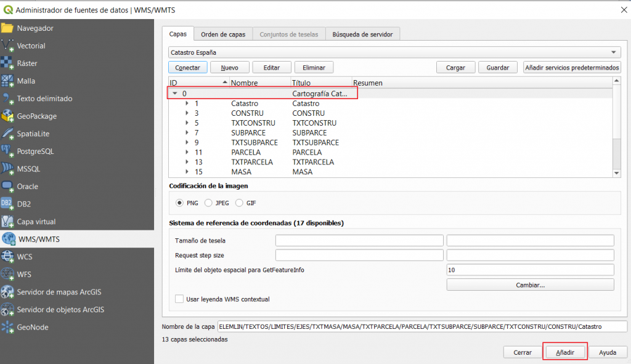Expand layer 9 TXTSUBPARCE node
631x364 pixels.
coord(187,142)
